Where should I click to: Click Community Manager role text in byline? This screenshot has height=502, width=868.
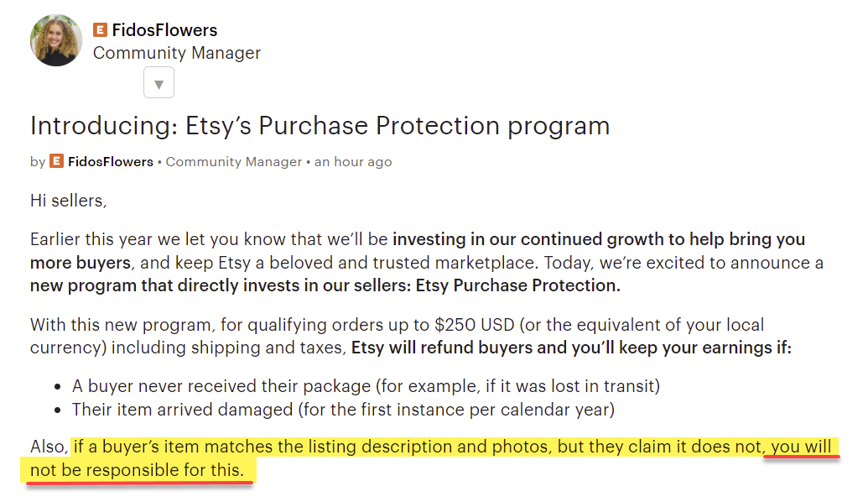[x=234, y=162]
